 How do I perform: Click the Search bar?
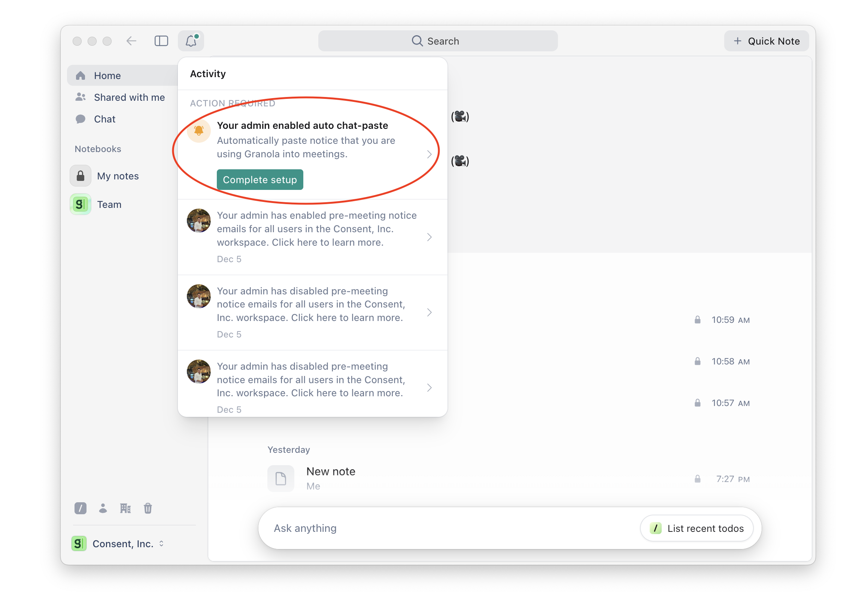click(x=437, y=41)
